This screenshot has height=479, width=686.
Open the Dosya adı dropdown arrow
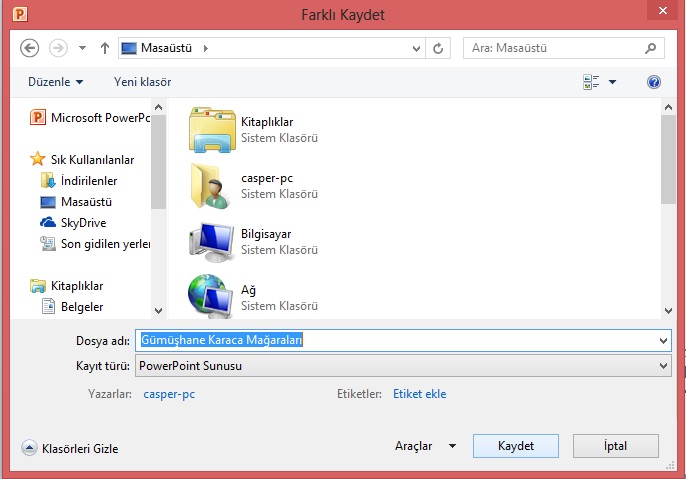click(x=663, y=341)
